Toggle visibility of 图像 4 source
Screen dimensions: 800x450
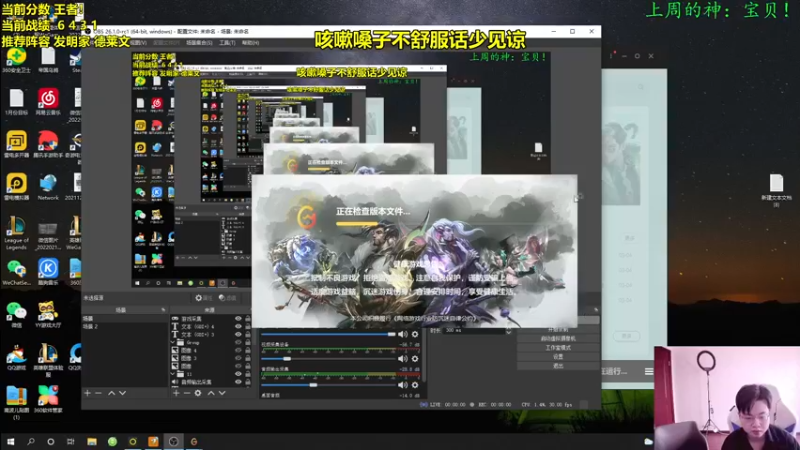[238, 351]
